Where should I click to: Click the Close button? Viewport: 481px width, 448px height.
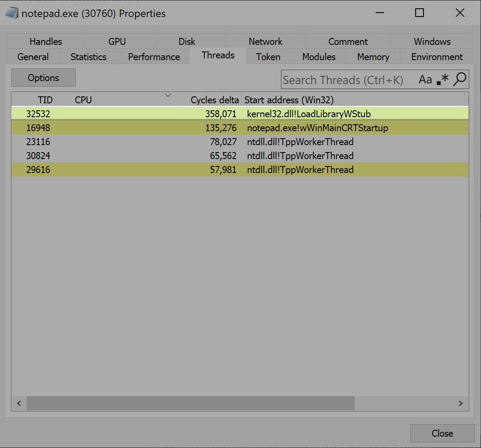tap(442, 433)
